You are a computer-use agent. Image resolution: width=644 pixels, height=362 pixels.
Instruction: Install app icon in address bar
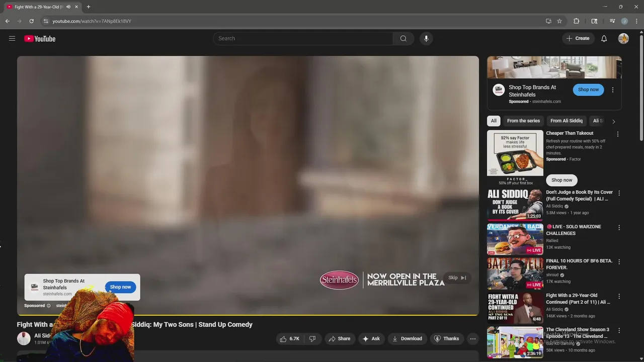pos(548,21)
